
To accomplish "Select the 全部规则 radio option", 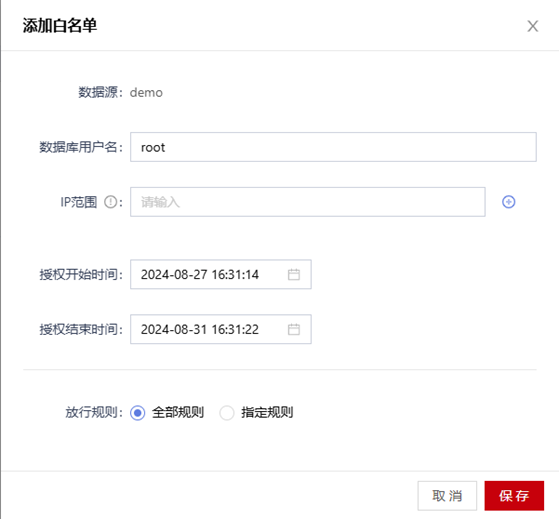I will click(x=138, y=413).
